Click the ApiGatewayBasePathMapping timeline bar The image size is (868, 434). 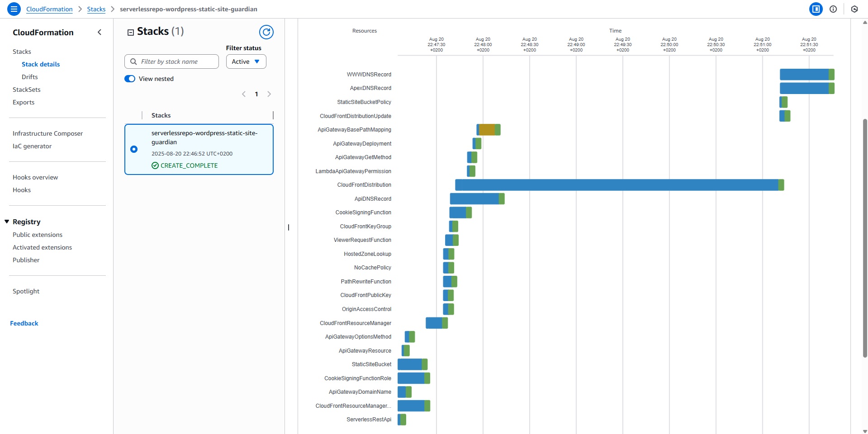(489, 130)
